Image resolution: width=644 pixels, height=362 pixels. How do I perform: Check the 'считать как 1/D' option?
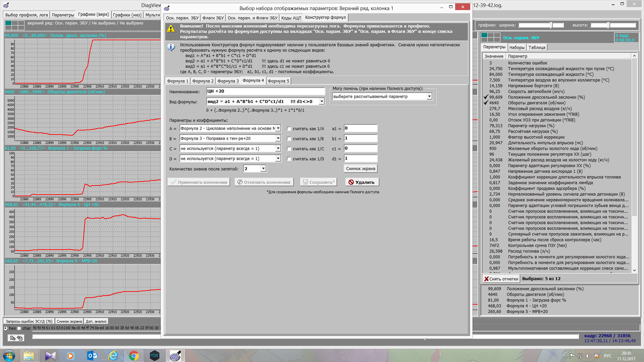tap(289, 159)
